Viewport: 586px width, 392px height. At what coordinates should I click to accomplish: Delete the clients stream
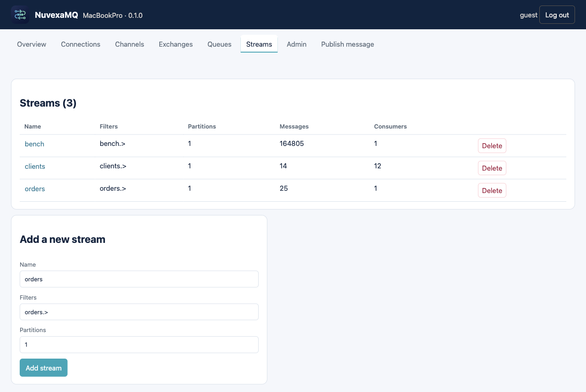pyautogui.click(x=492, y=168)
